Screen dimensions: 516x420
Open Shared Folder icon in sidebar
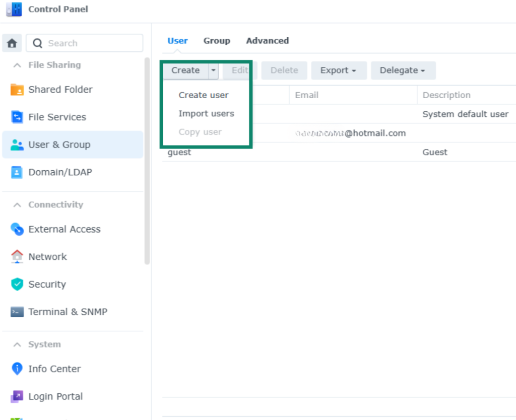(x=17, y=90)
